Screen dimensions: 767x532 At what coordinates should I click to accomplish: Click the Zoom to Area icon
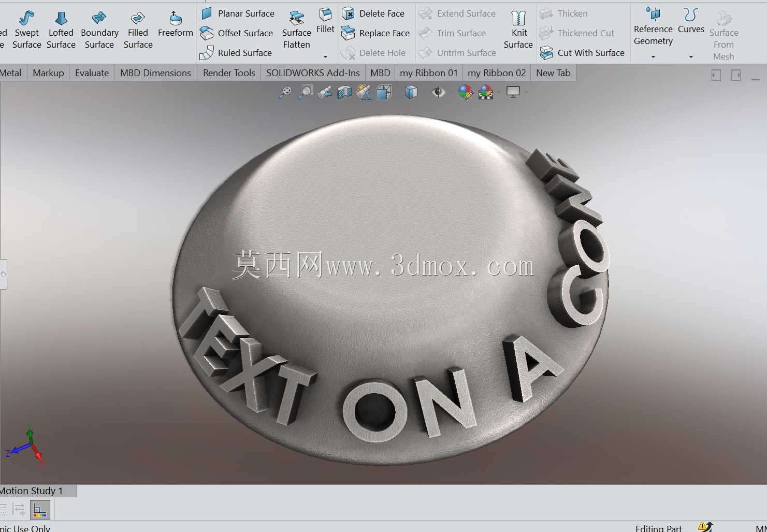305,92
